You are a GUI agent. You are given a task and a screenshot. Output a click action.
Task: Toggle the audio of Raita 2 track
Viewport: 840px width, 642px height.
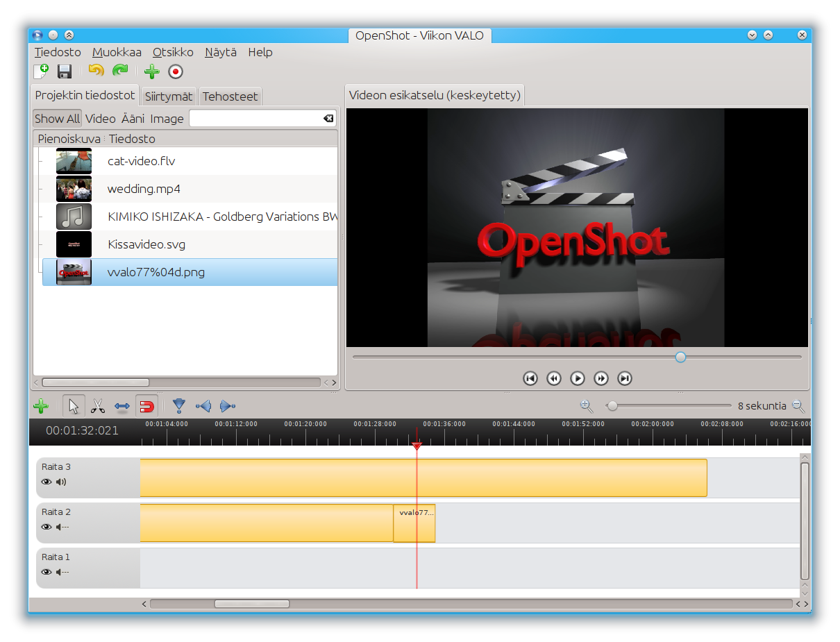point(62,527)
